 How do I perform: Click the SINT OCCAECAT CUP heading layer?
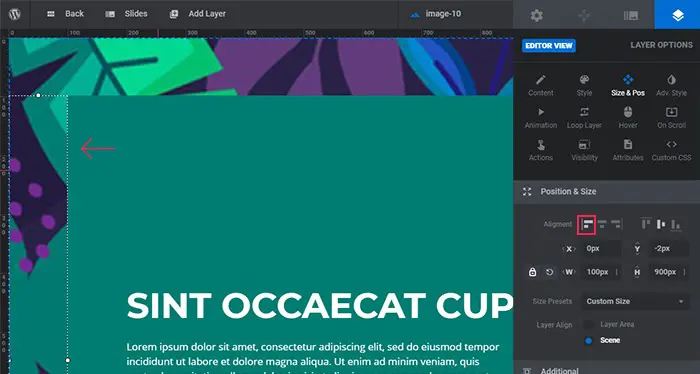click(319, 306)
